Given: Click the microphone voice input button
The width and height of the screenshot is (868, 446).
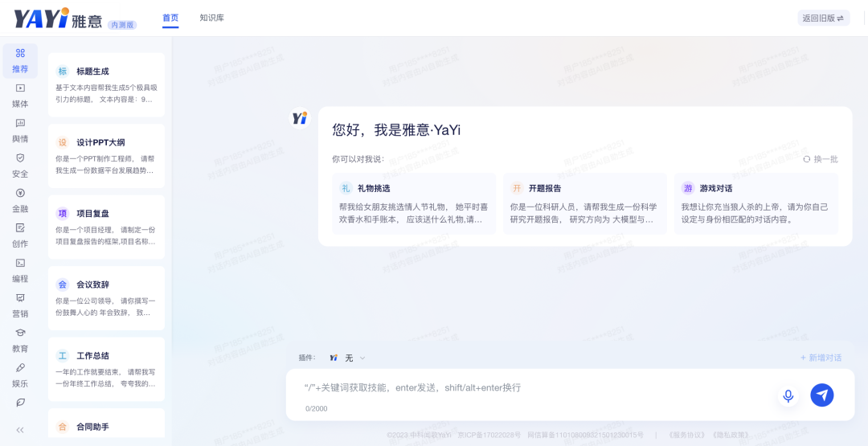Looking at the screenshot, I should pos(788,395).
